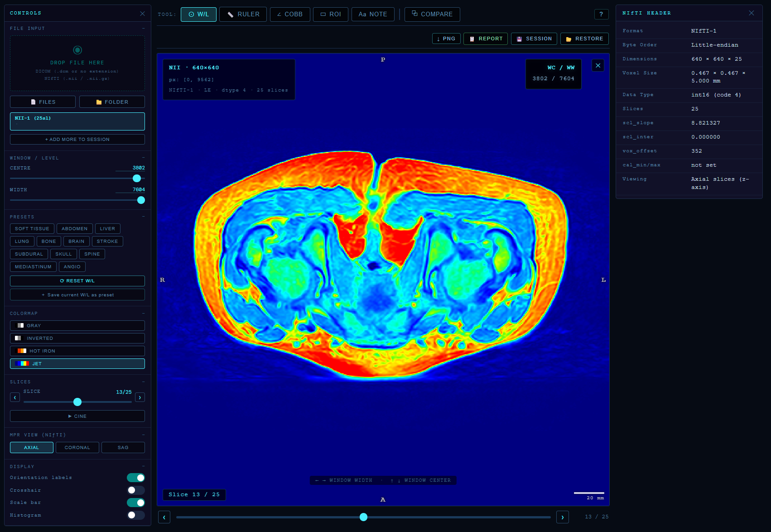Select the Aa Note annotation tool

click(x=373, y=15)
